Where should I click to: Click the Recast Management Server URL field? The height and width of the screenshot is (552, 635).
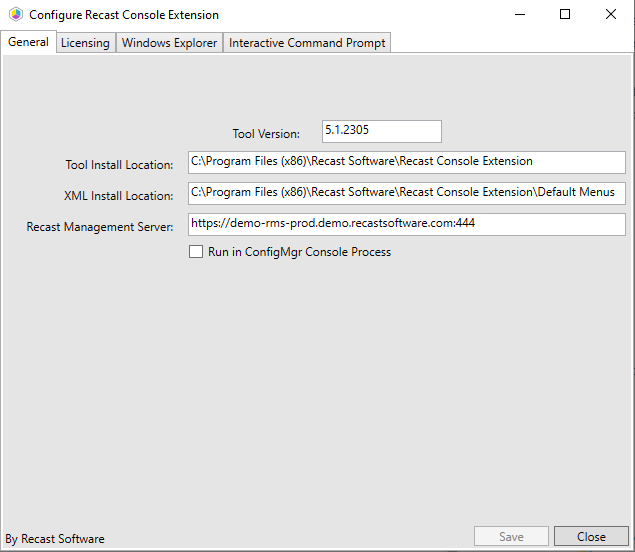tap(407, 224)
